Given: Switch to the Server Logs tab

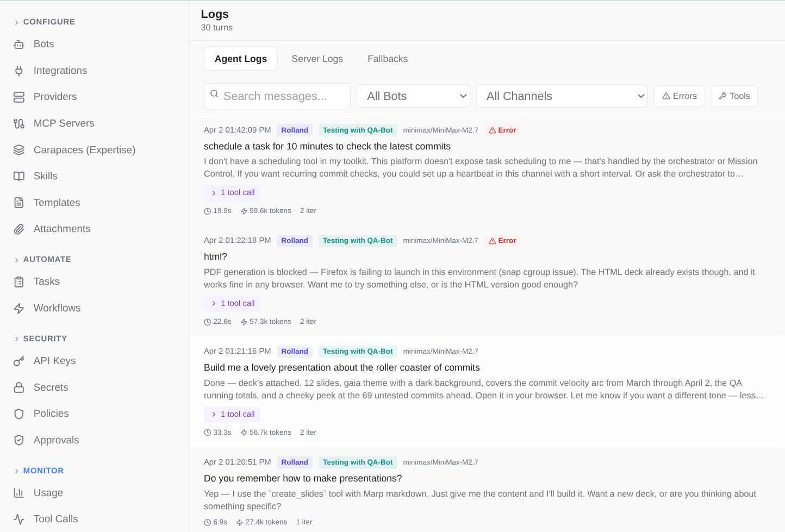Looking at the screenshot, I should [x=317, y=59].
